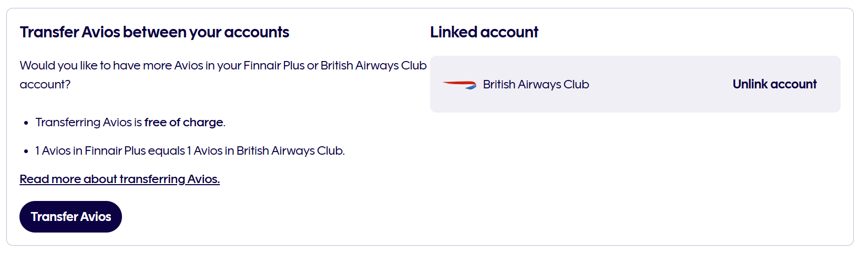Click the first bullet point marker
This screenshot has height=262, width=868.
click(x=26, y=123)
